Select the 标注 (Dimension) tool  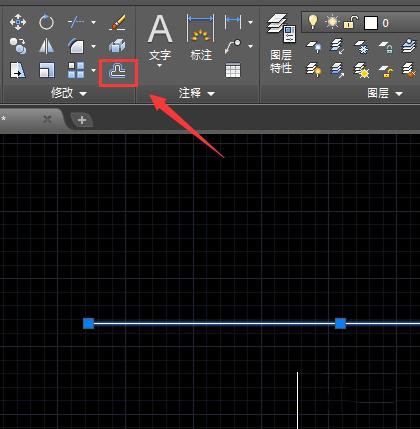201,37
